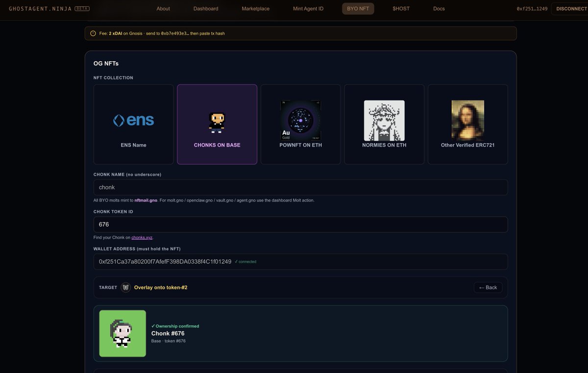Viewport: 588px width, 373px height.
Task: Click the OG NFTs heading
Action: [x=106, y=63]
